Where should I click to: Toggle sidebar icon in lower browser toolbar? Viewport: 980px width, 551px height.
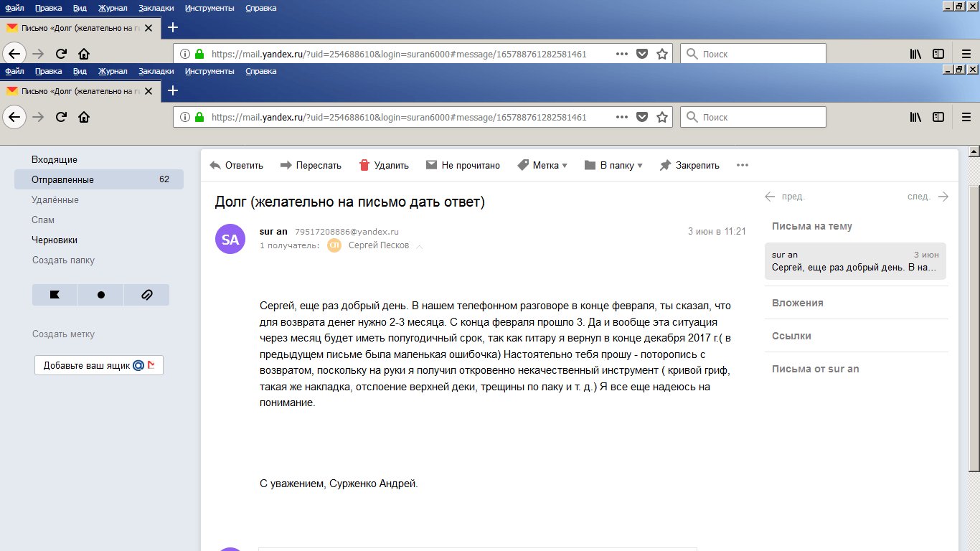(938, 117)
